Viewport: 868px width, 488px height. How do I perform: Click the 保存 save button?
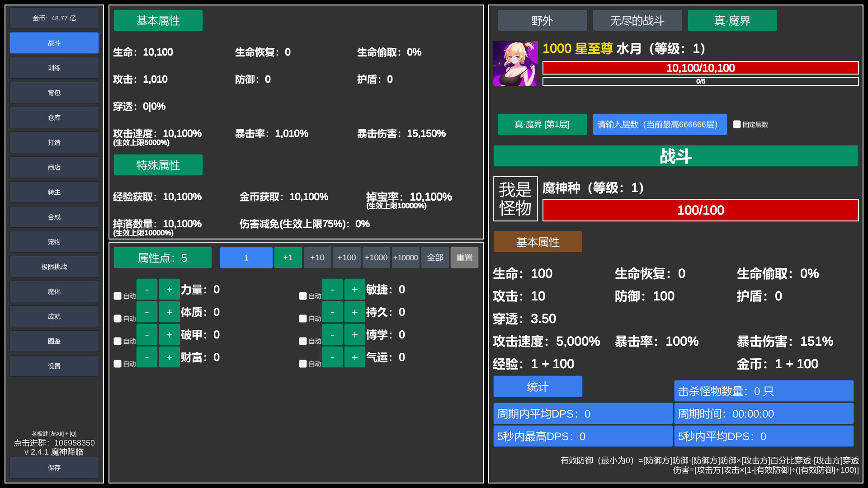pyautogui.click(x=54, y=468)
